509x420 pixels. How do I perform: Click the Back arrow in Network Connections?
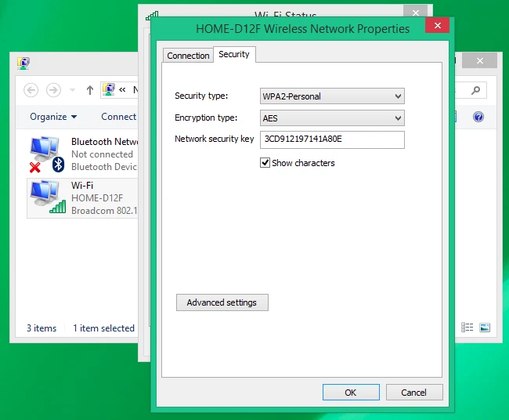(31, 90)
